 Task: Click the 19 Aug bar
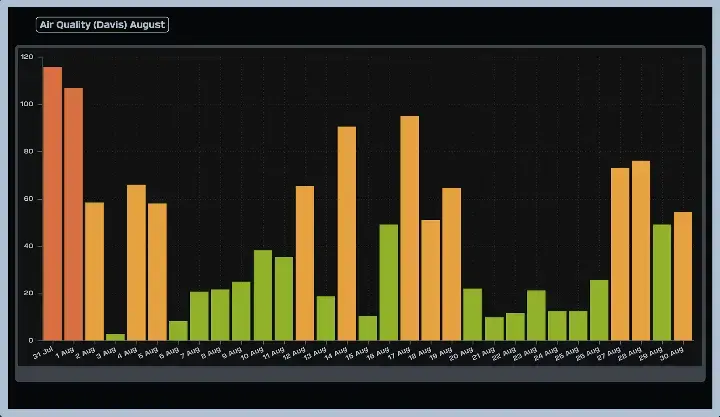pos(452,264)
